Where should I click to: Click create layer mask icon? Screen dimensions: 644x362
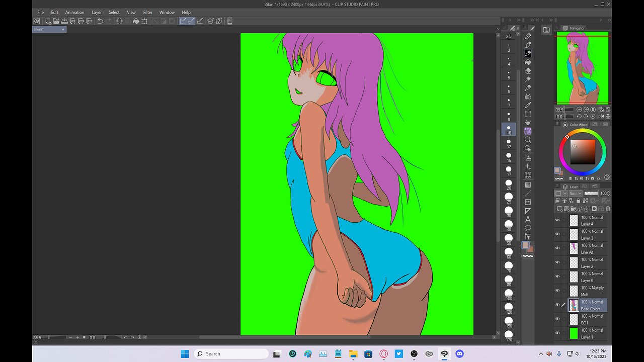594,209
